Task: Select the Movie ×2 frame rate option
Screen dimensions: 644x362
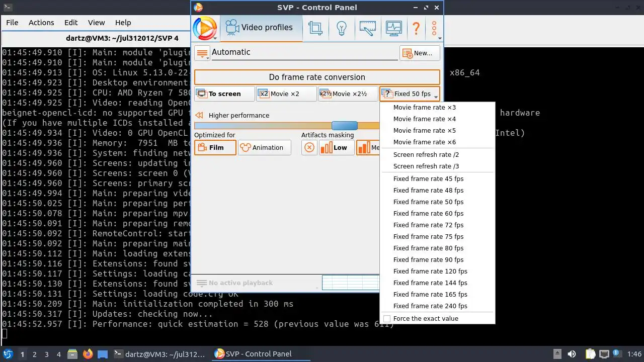Action: (286, 94)
